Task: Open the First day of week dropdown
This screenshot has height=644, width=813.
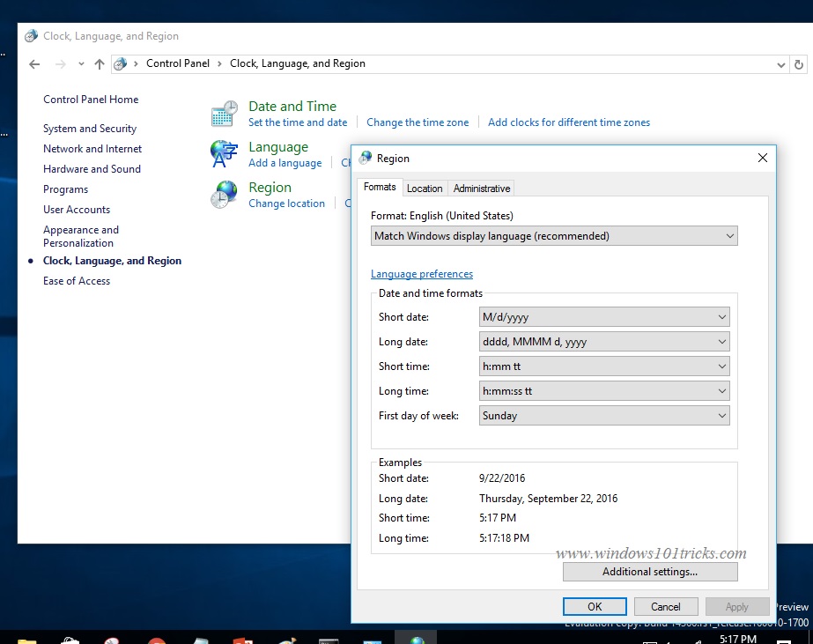Action: point(604,415)
